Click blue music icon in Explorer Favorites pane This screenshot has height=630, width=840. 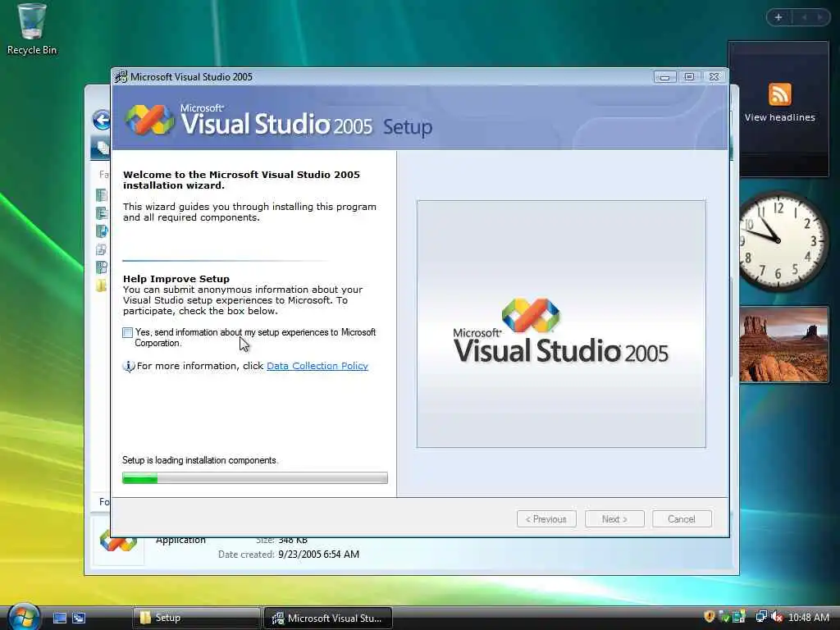(101, 231)
